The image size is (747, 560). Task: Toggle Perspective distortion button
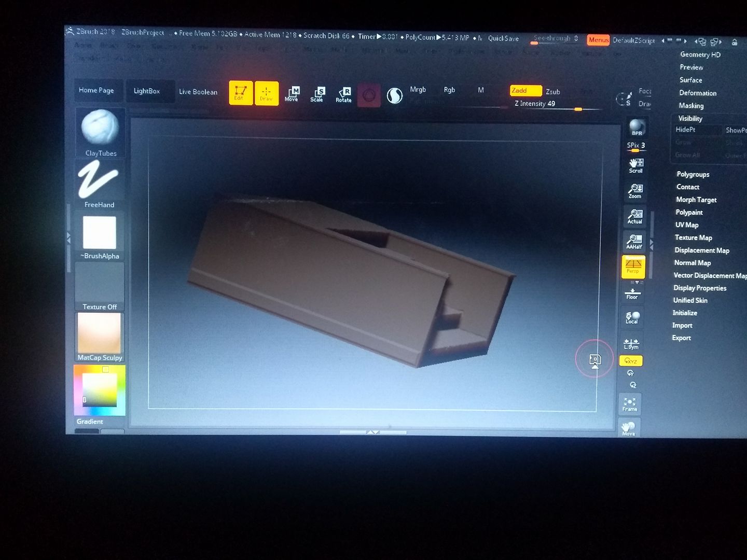[x=633, y=267]
